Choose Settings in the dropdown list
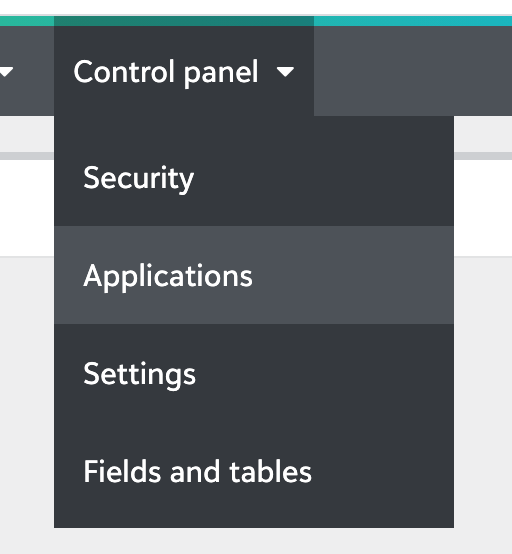 pyautogui.click(x=254, y=373)
